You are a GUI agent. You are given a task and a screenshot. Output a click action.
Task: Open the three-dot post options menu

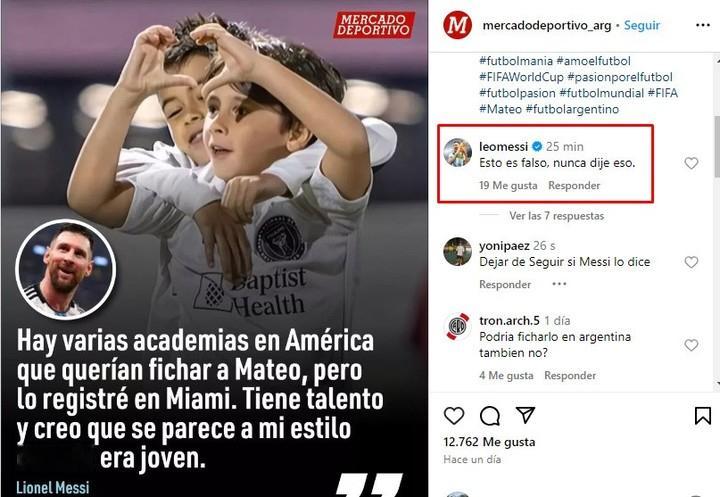pos(703,25)
